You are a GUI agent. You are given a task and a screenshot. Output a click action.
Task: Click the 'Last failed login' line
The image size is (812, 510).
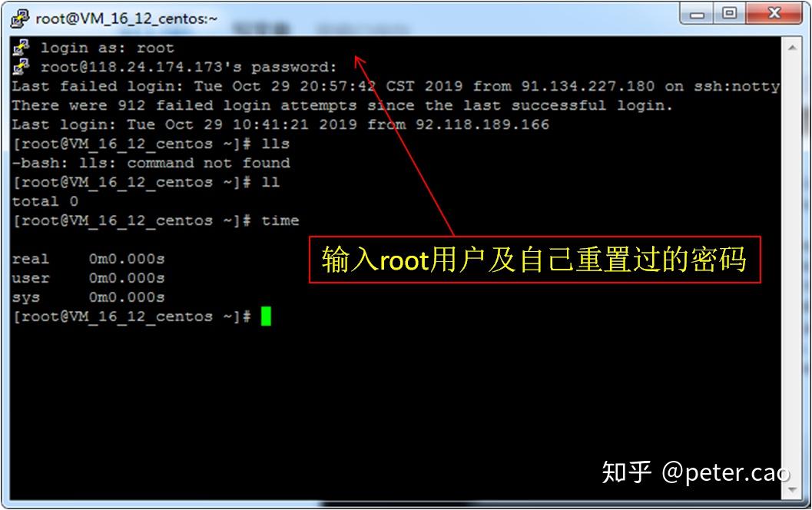pyautogui.click(x=396, y=86)
